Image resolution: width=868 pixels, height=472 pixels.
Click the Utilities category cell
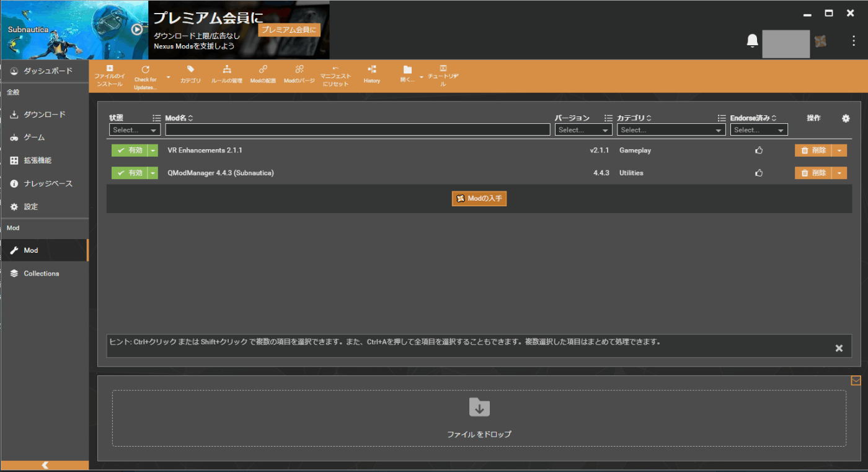tap(631, 173)
